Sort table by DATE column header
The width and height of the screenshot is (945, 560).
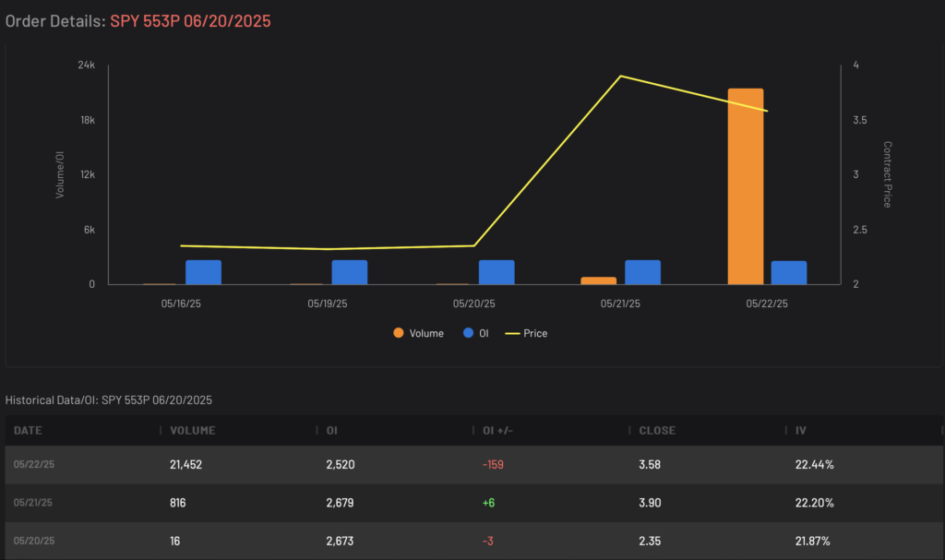pyautogui.click(x=28, y=431)
